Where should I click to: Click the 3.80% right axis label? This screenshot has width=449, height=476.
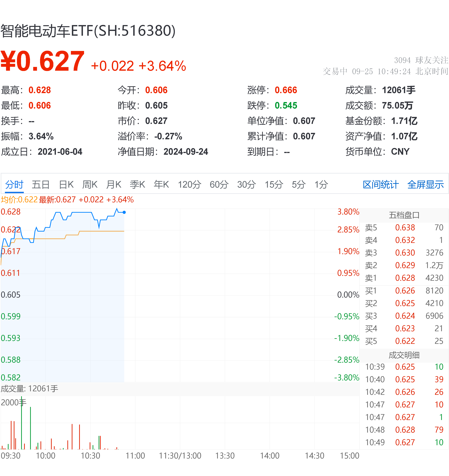coord(348,212)
